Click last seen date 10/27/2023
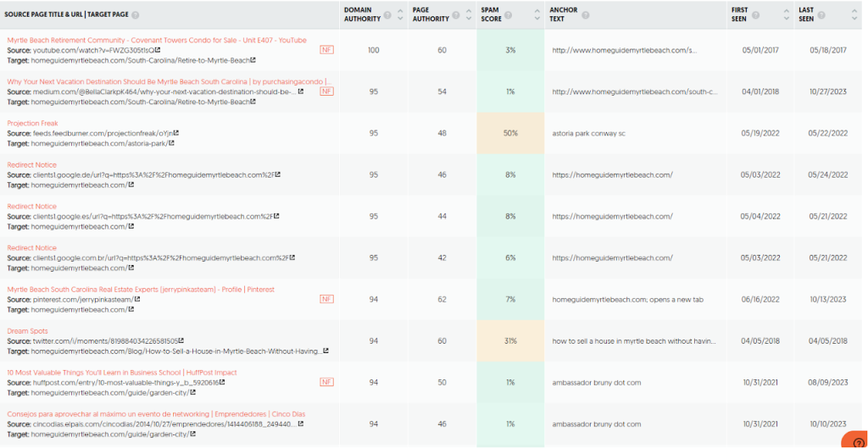Viewport: 868px width, 448px height. click(828, 91)
